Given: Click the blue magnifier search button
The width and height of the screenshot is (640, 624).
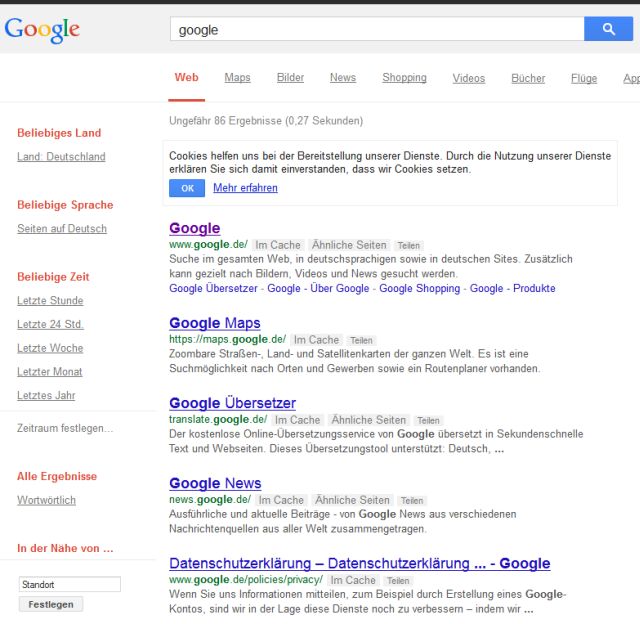Looking at the screenshot, I should [x=608, y=29].
